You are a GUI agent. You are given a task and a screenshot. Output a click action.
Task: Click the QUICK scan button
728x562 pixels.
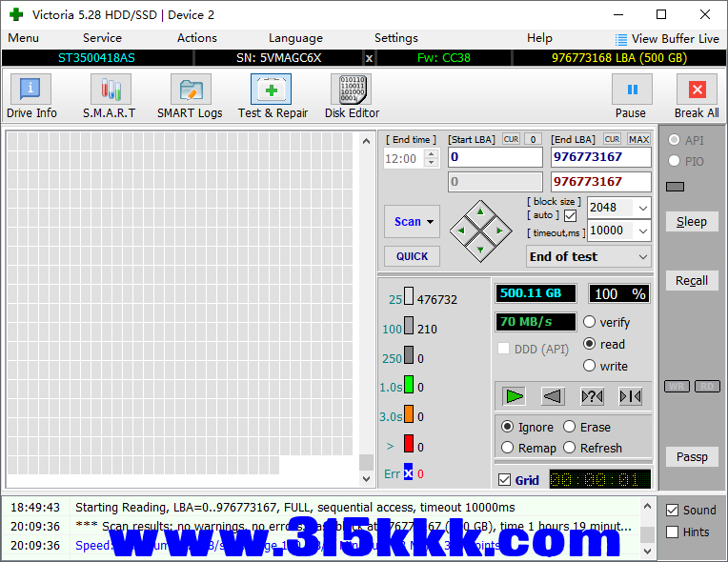412,256
